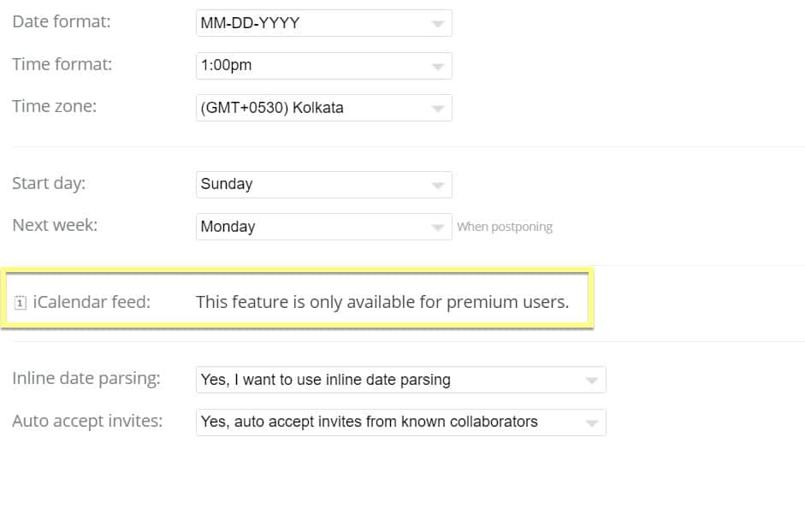This screenshot has width=805, height=532.
Task: Click the 'When postponing' hint text
Action: [505, 227]
